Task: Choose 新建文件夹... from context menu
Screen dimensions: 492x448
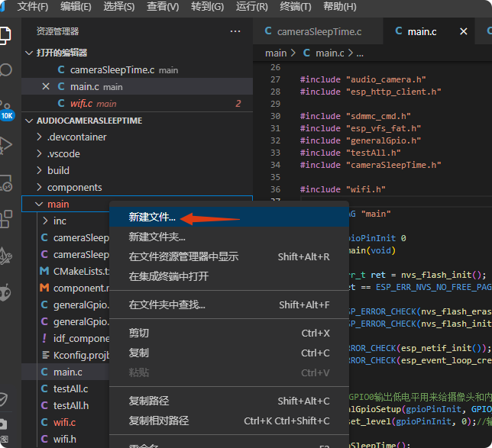Action: 229,237
